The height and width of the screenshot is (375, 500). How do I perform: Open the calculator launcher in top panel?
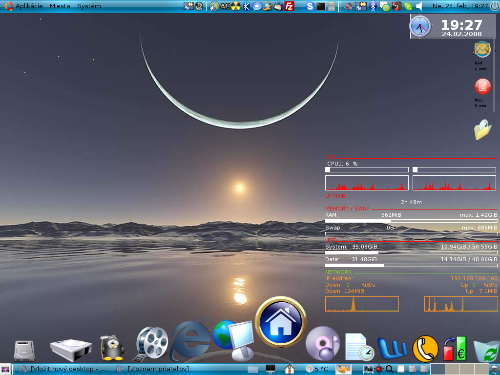pyautogui.click(x=331, y=6)
